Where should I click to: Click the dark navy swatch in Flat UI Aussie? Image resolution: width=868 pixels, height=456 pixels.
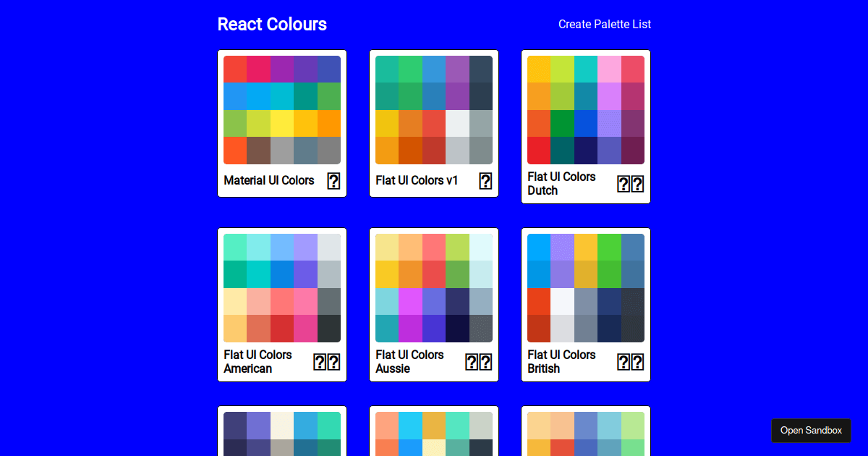click(457, 329)
